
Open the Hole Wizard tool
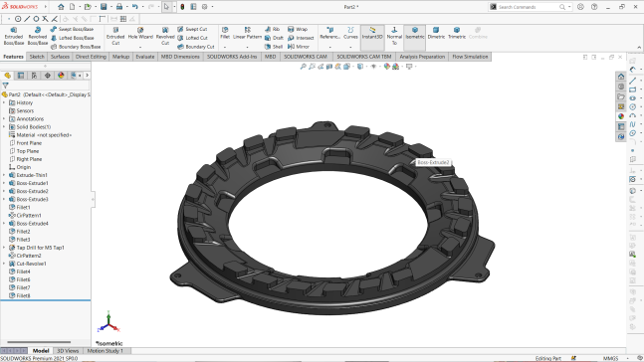tap(140, 33)
